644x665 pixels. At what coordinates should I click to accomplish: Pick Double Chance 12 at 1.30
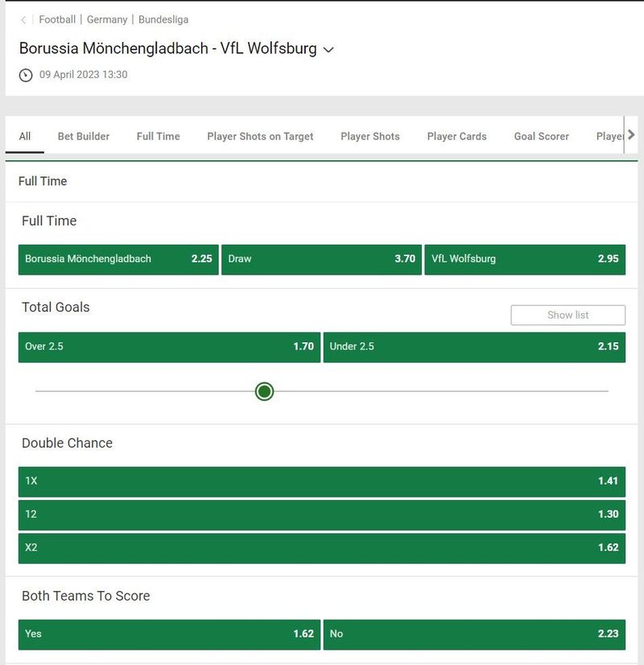pyautogui.click(x=321, y=515)
